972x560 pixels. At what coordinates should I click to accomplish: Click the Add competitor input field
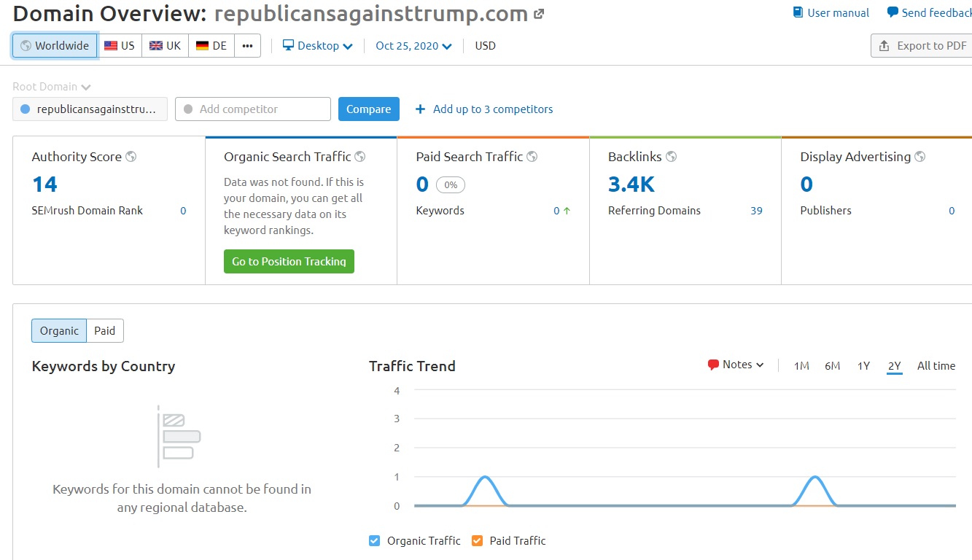252,109
